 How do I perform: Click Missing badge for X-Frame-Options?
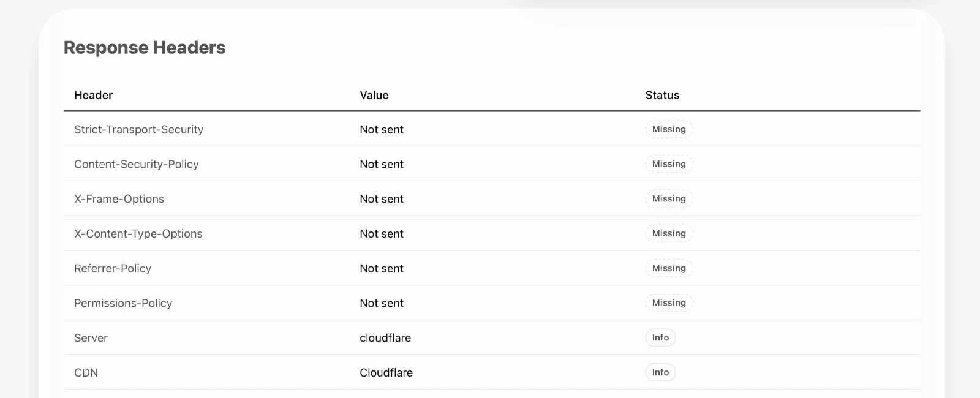669,198
